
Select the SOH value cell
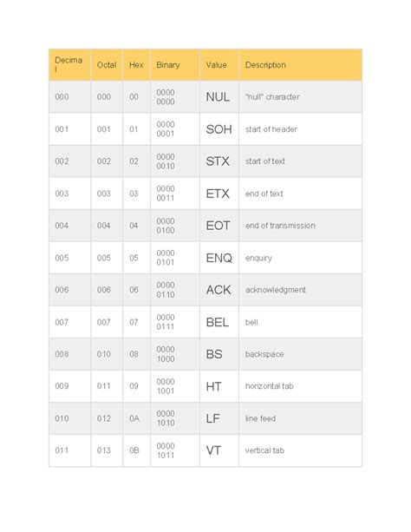(x=219, y=129)
